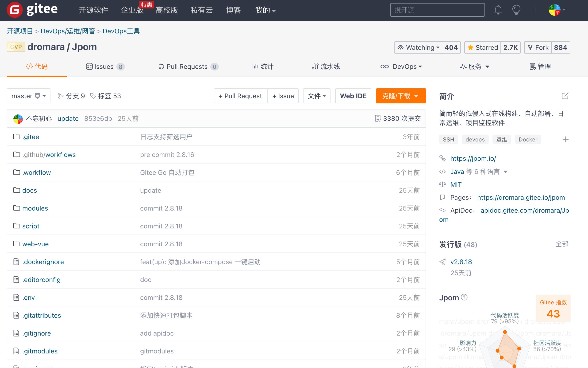Viewport: 588px width, 368px height.
Task: View all releases via 全部
Action: pyautogui.click(x=562, y=244)
